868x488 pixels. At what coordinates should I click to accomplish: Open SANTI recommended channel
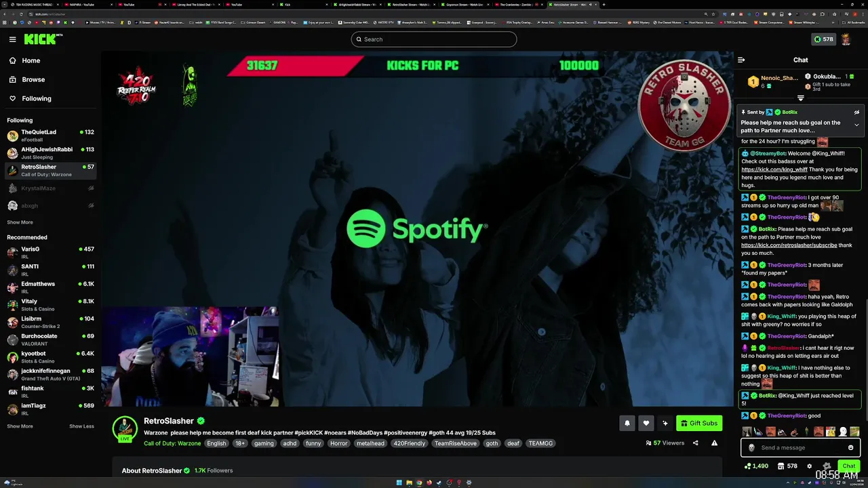click(51, 270)
